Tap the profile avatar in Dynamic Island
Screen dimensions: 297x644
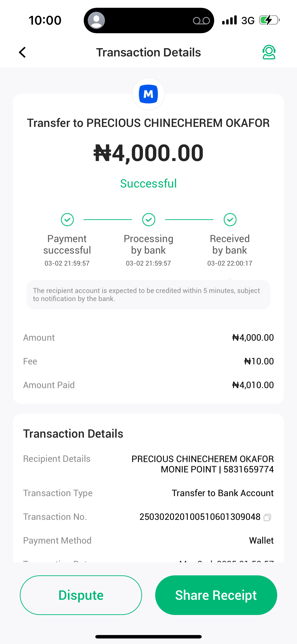coord(96,20)
